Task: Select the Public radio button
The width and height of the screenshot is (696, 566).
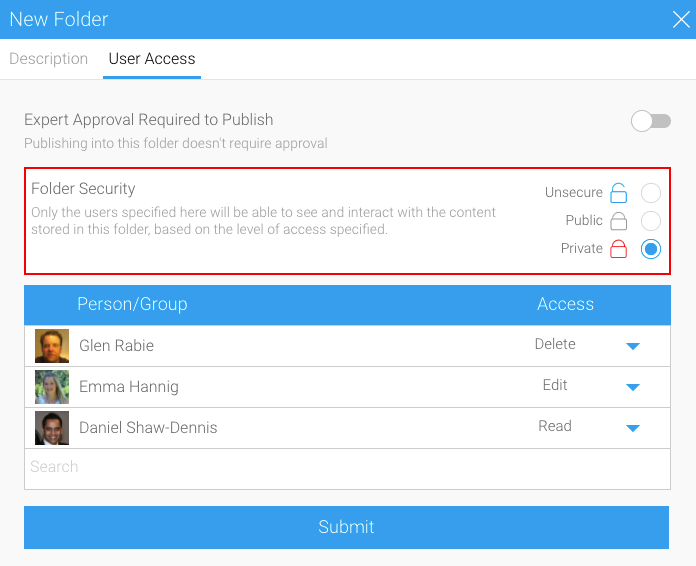Action: [651, 221]
